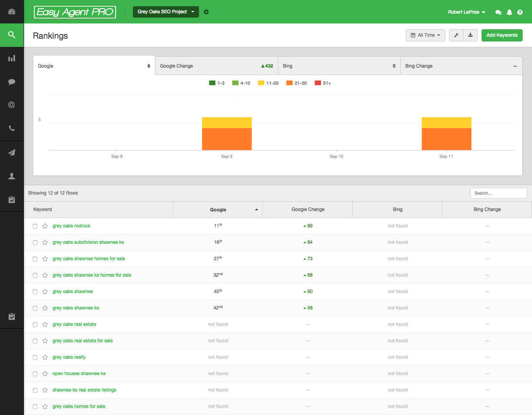
Task: Star the grey oaks realty keyword
Action: click(x=45, y=357)
